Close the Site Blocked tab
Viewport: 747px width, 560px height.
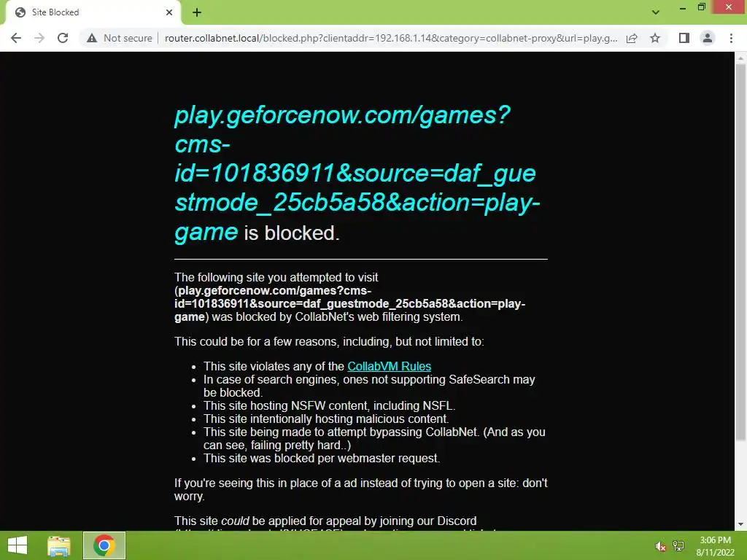tap(169, 12)
